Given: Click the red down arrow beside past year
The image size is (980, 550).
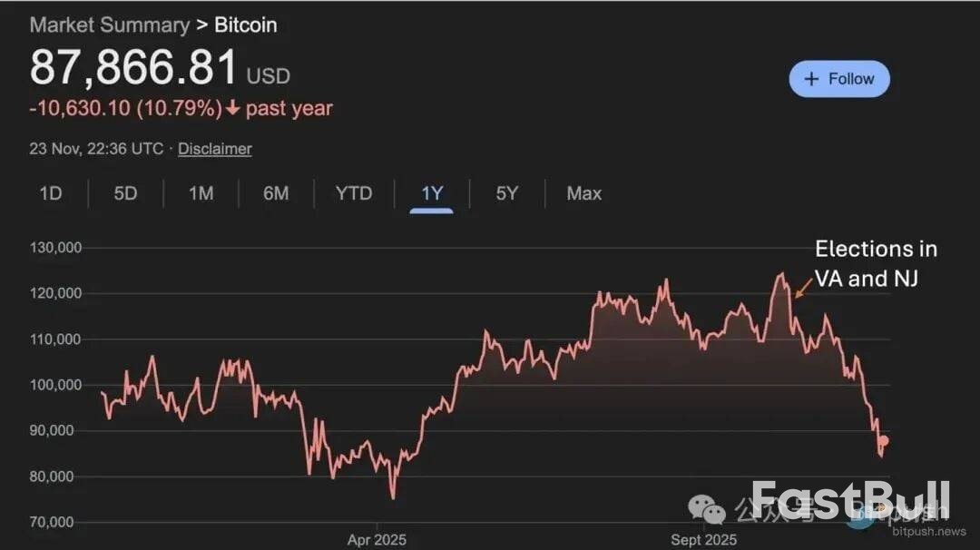Looking at the screenshot, I should [x=233, y=109].
